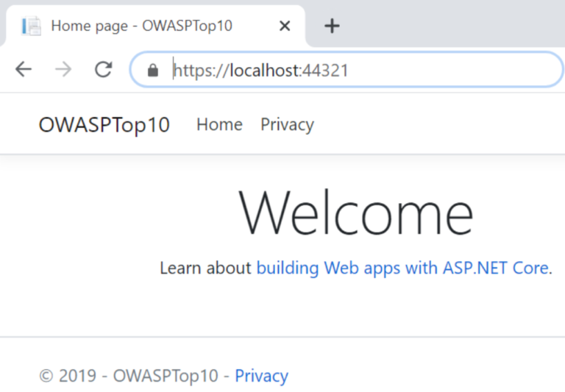565x392 pixels.
Task: Open site info via the padlock icon
Action: pos(153,71)
